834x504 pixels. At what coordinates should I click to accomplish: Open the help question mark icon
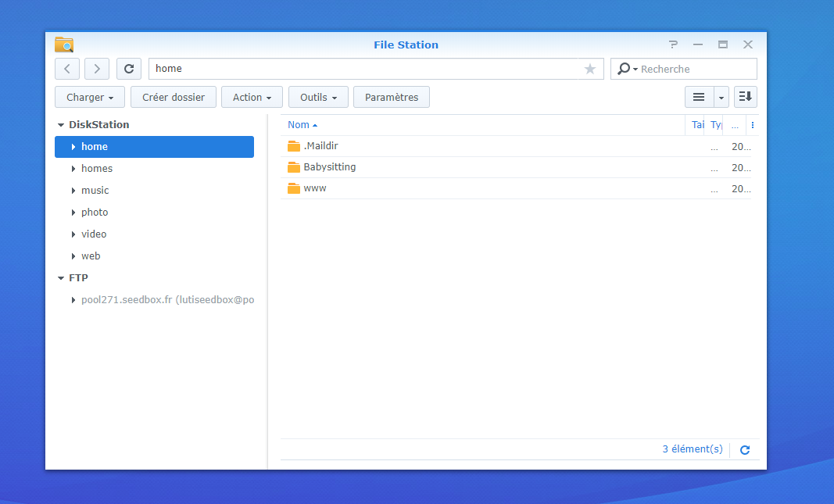tap(673, 45)
